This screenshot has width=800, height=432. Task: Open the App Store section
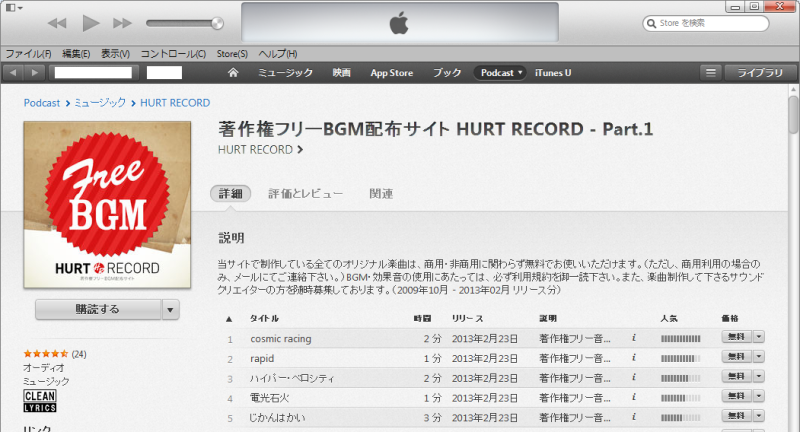392,72
